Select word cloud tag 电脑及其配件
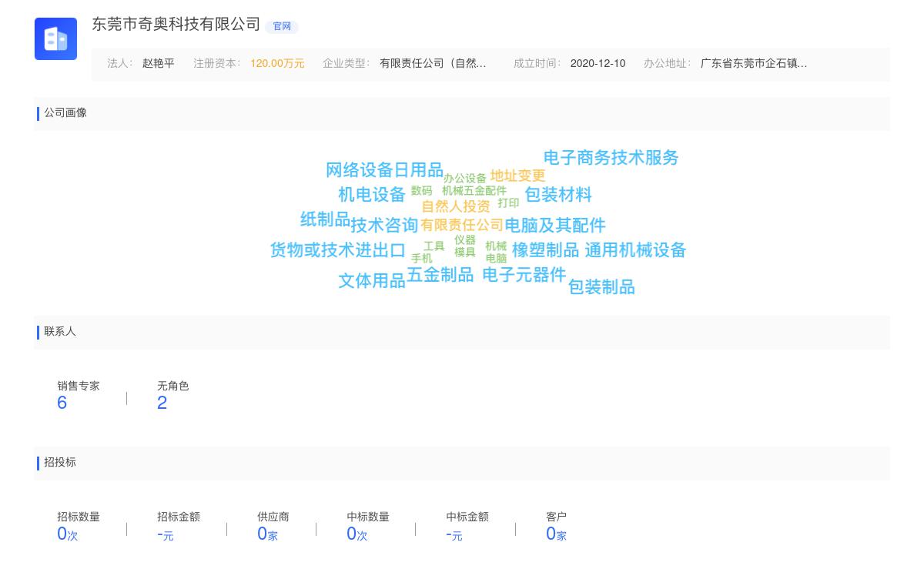The width and height of the screenshot is (924, 579). (555, 226)
